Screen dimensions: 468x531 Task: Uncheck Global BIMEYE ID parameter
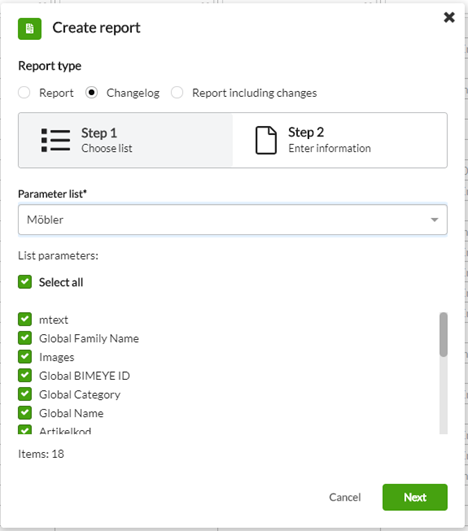click(x=25, y=375)
